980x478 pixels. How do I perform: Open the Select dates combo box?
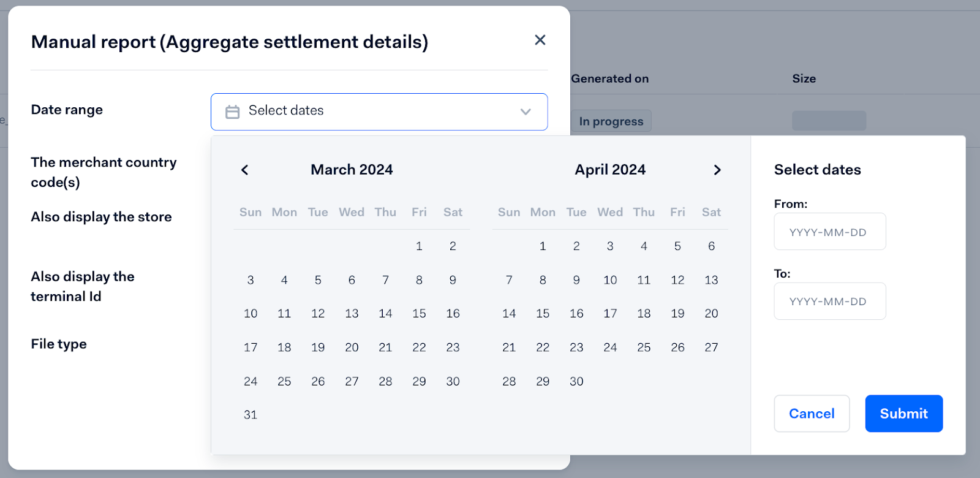point(379,112)
